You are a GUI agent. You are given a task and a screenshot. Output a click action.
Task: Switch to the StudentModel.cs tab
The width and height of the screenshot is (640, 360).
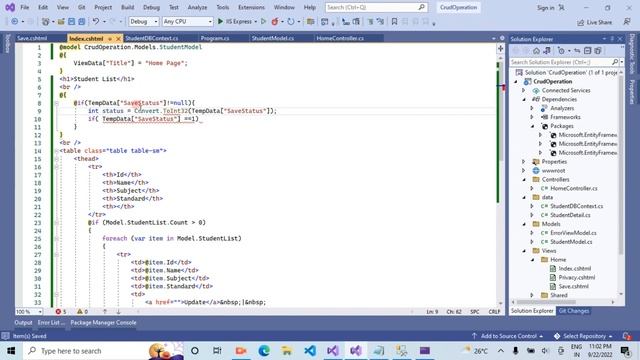[273, 38]
